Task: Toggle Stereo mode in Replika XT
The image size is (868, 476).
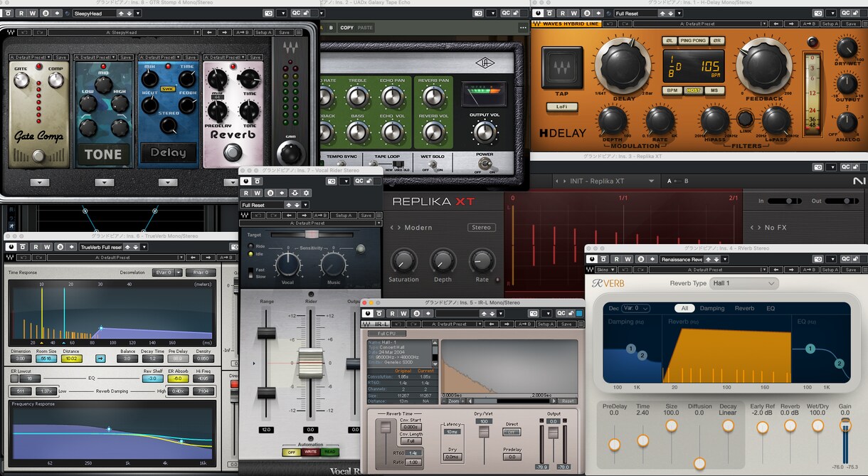Action: [x=482, y=228]
